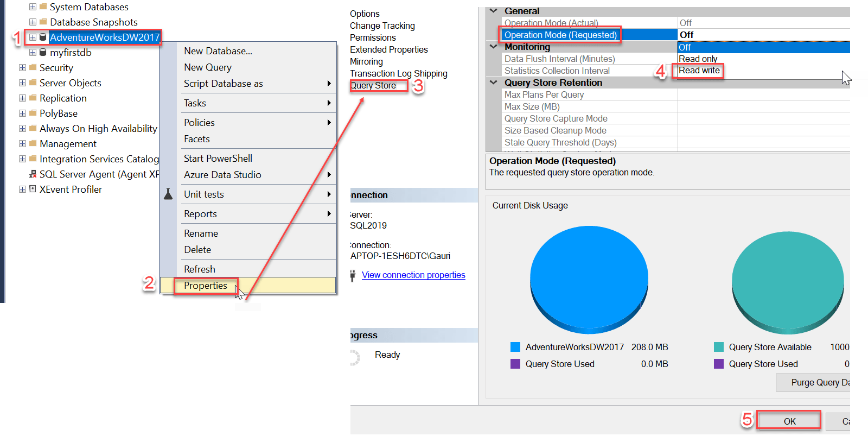Click the Replication folder icon
This screenshot has height=436, width=868.
point(33,98)
